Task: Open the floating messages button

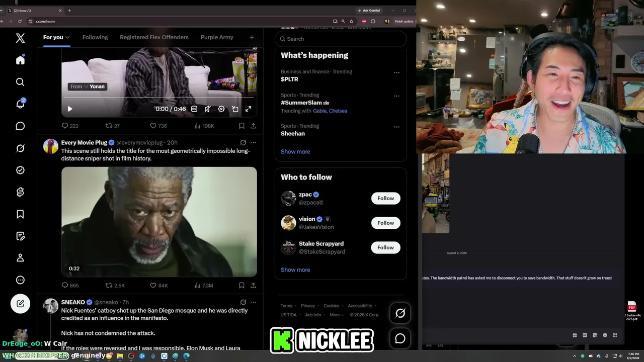Action: point(400,338)
